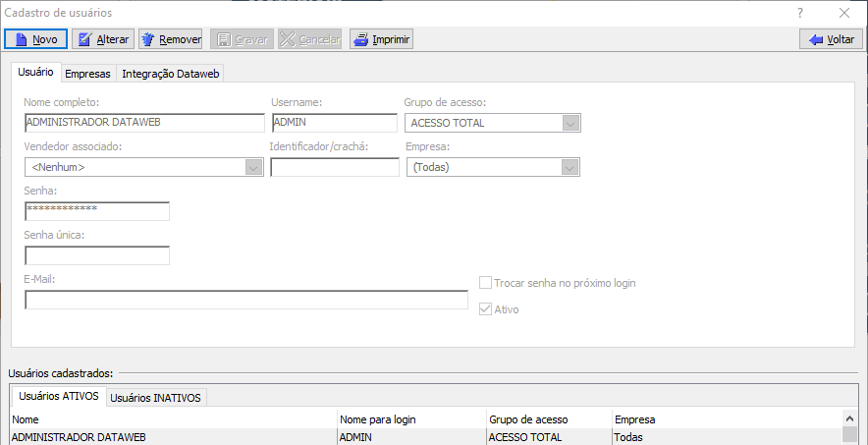Click the Gravar save button
Viewport: 868px width, 445px height.
(241, 39)
